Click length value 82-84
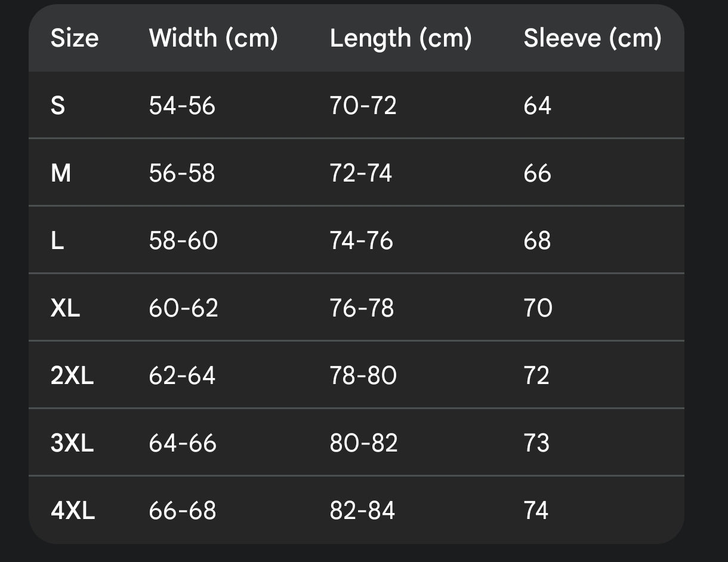 [x=362, y=511]
